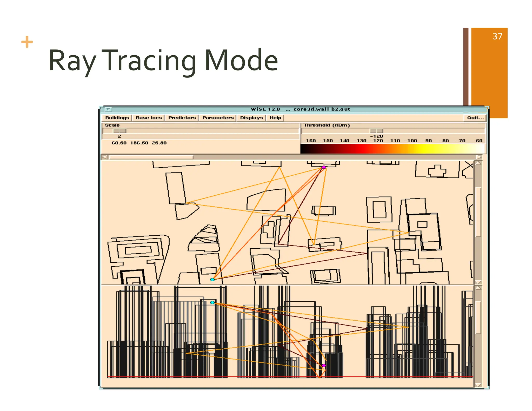This screenshot has height=411, width=532.
Task: Click the -160 threshold scale label
Action: [309, 141]
